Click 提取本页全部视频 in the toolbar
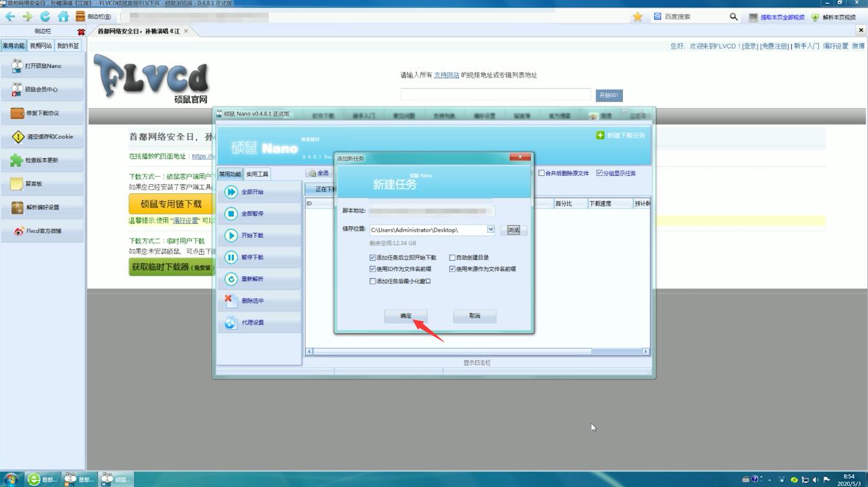Viewport: 868px width, 487px height. tap(776, 17)
